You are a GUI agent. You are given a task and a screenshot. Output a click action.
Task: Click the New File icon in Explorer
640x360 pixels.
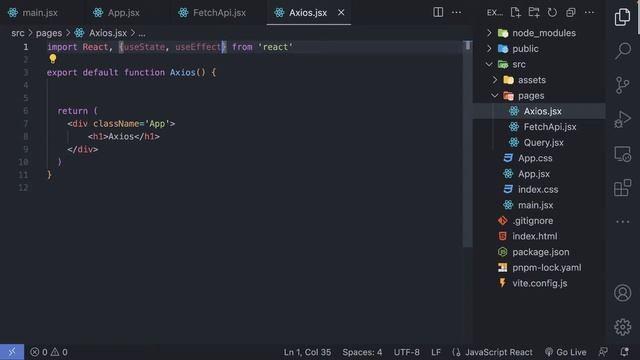pyautogui.click(x=516, y=13)
